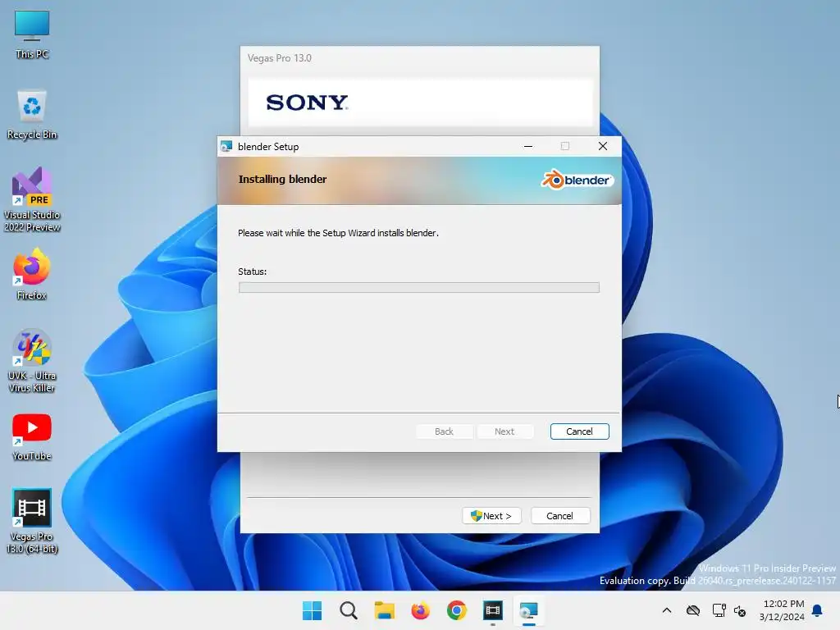Image resolution: width=840 pixels, height=630 pixels.
Task: Open the YouTube desktop shortcut
Action: point(32,436)
